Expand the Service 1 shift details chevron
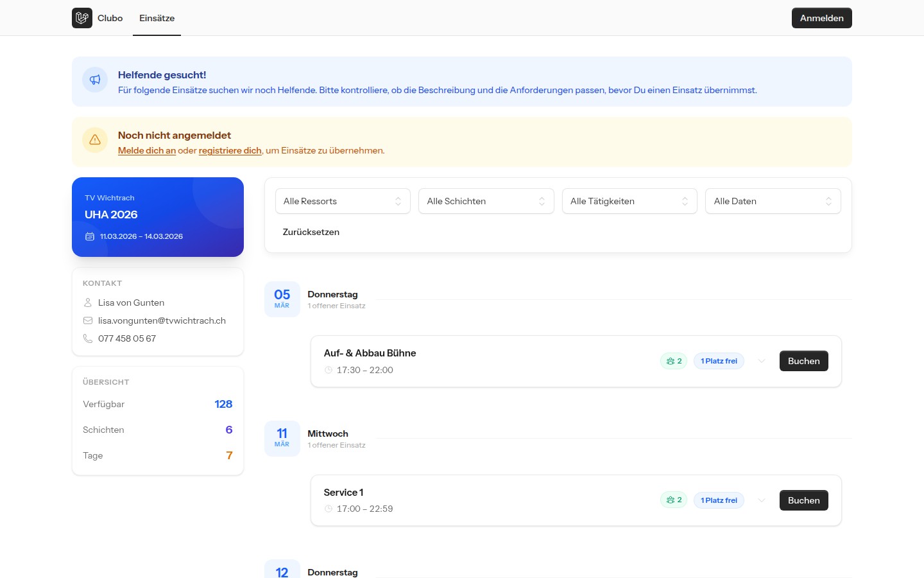 click(x=762, y=500)
